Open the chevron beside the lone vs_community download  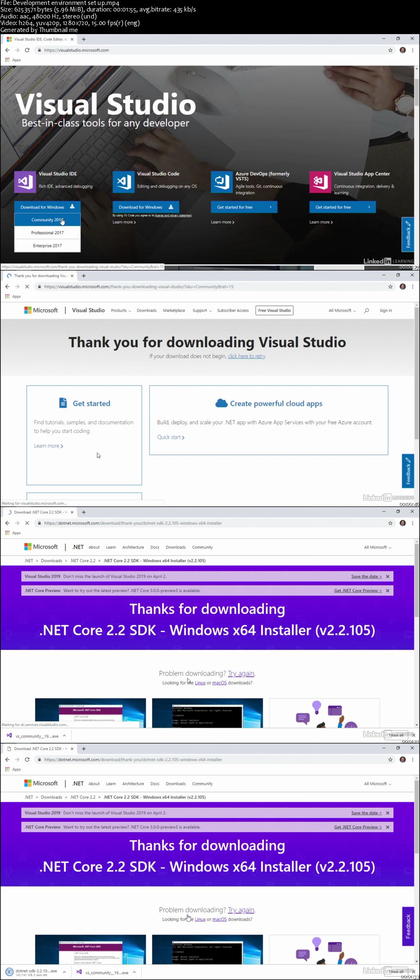pyautogui.click(x=64, y=736)
